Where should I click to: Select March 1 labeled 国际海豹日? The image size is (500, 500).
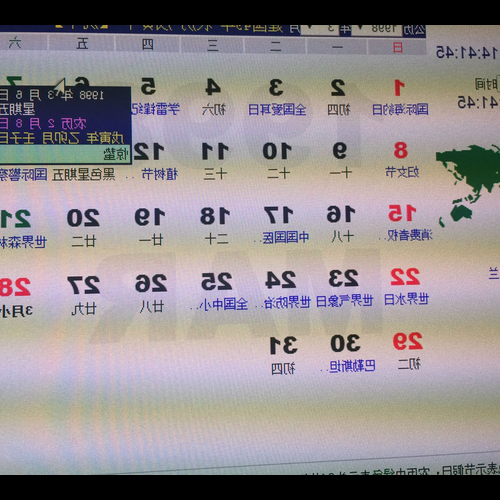pos(400,110)
